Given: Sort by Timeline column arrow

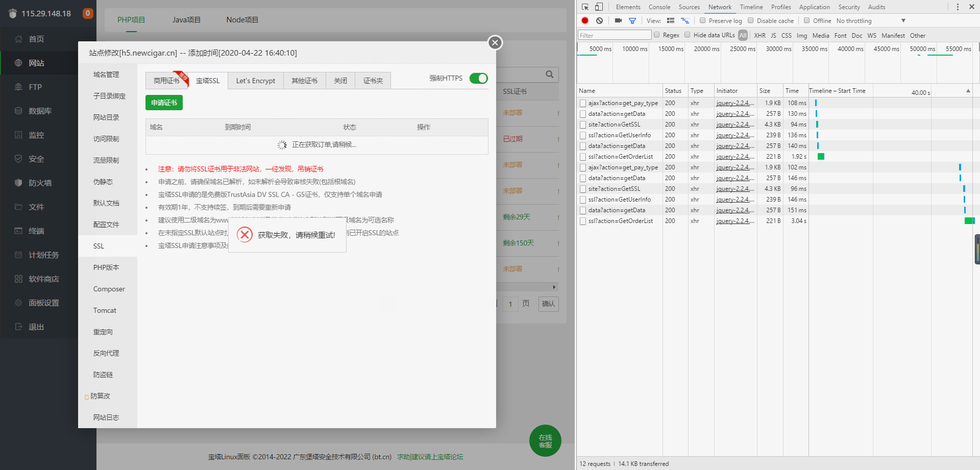Looking at the screenshot, I should [968, 91].
